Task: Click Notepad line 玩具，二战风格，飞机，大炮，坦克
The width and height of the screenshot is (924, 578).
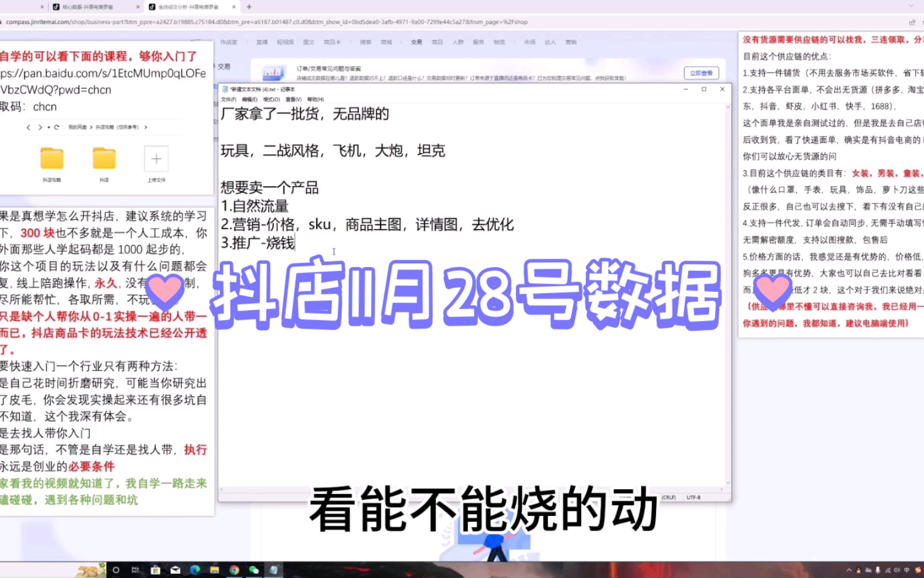Action: tap(333, 151)
